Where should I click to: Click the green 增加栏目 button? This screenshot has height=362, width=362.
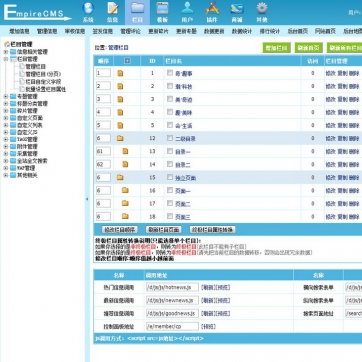pyautogui.click(x=277, y=48)
